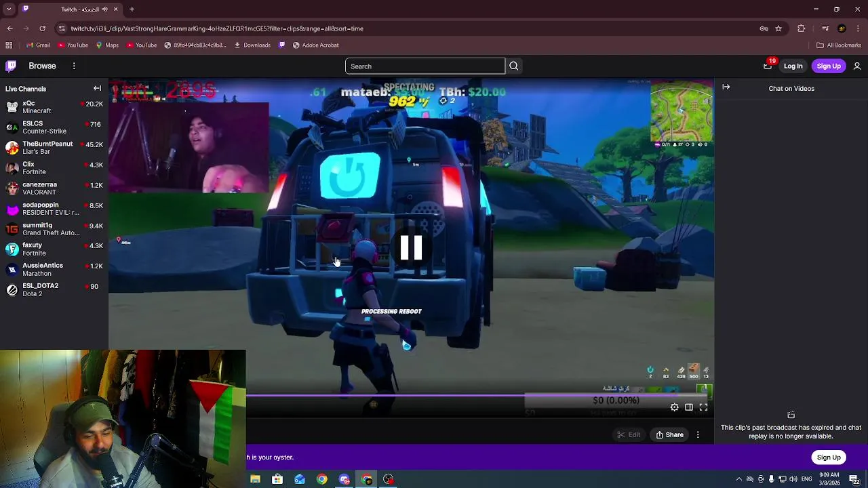The width and height of the screenshot is (868, 488).
Task: Open the Windows notification center
Action: (854, 479)
